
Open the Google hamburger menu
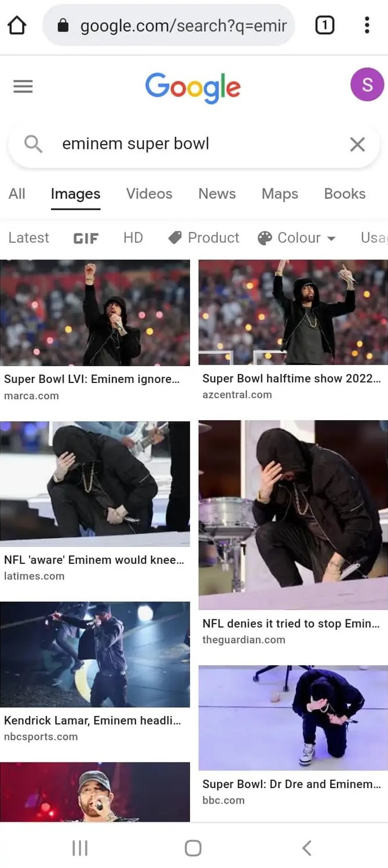pyautogui.click(x=23, y=86)
